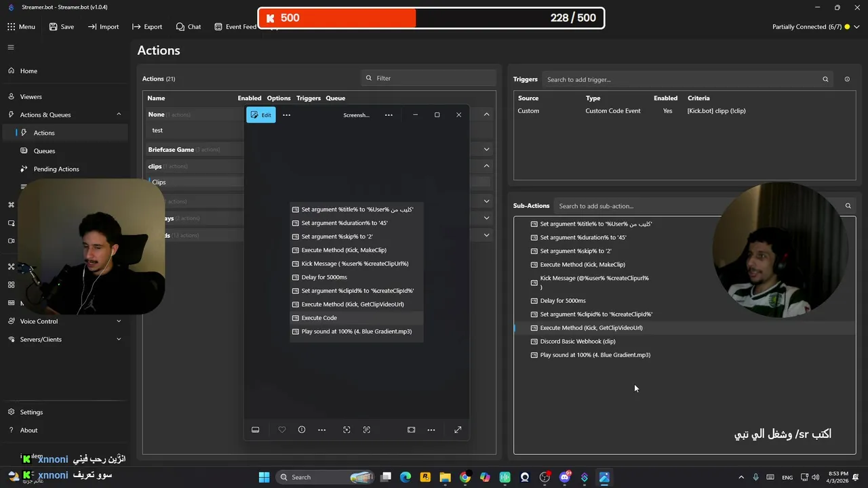
Task: Expand the Voice Control sidebar section
Action: click(119, 321)
